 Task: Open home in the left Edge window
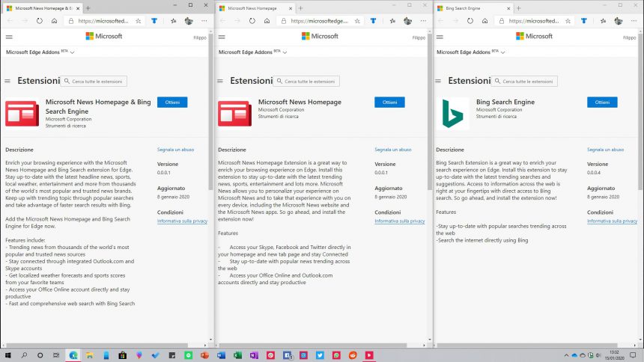pyautogui.click(x=54, y=20)
